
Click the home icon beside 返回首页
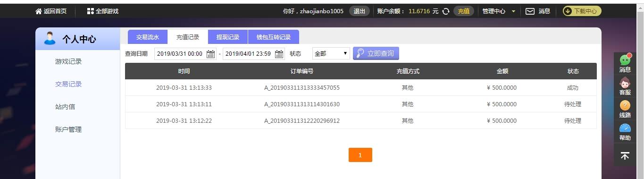(39, 11)
